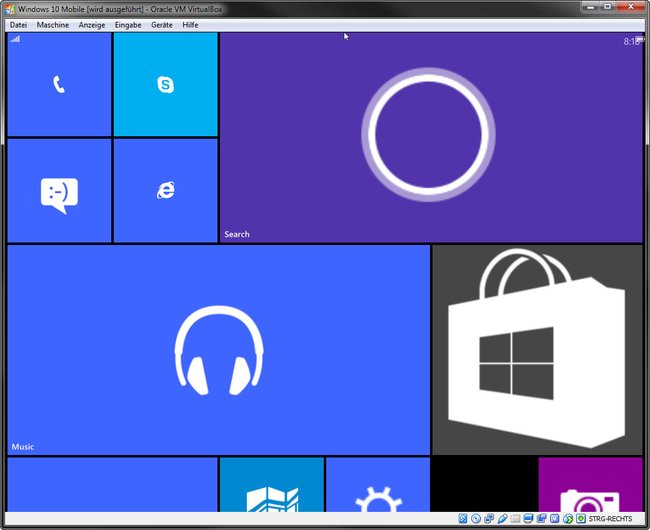
Task: Click the video capture status icon
Action: [x=541, y=518]
